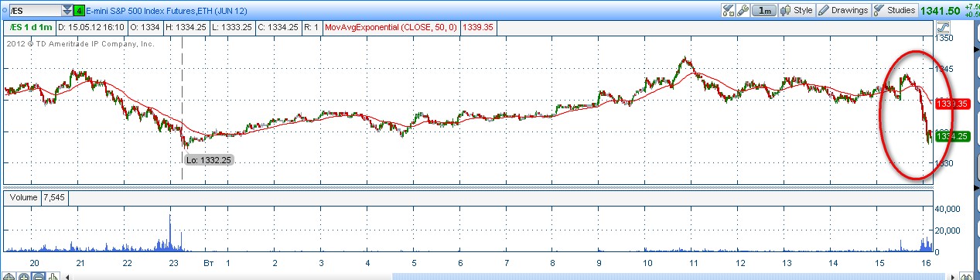Click the 1339.35 EMA value readout

[x=478, y=27]
